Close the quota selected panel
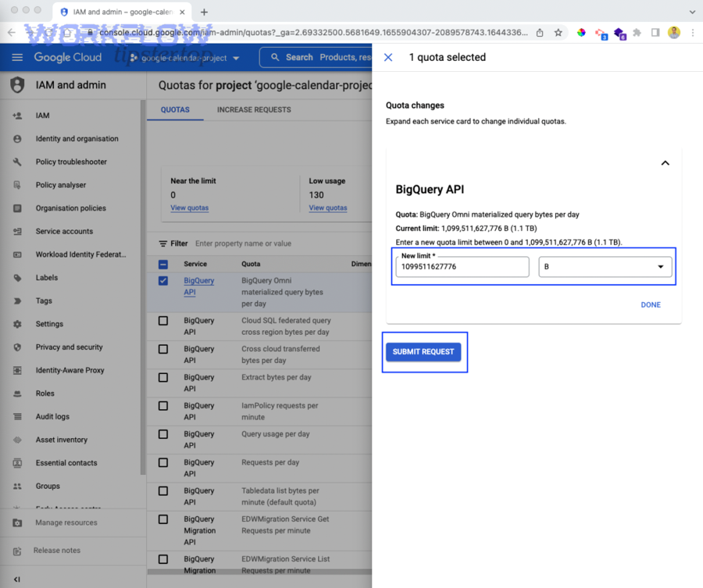This screenshot has width=703, height=588. (x=388, y=57)
